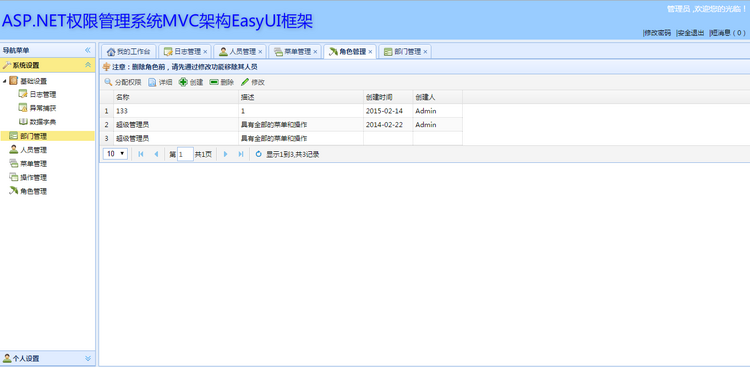Click the 日志管理 sidebar icon
Screen dimensions: 750x367
22,94
